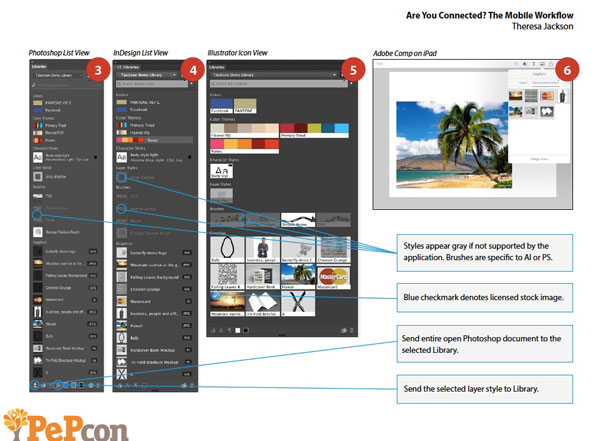Click the Aa Body style thumbnail in the Illustrator panel

point(222,171)
